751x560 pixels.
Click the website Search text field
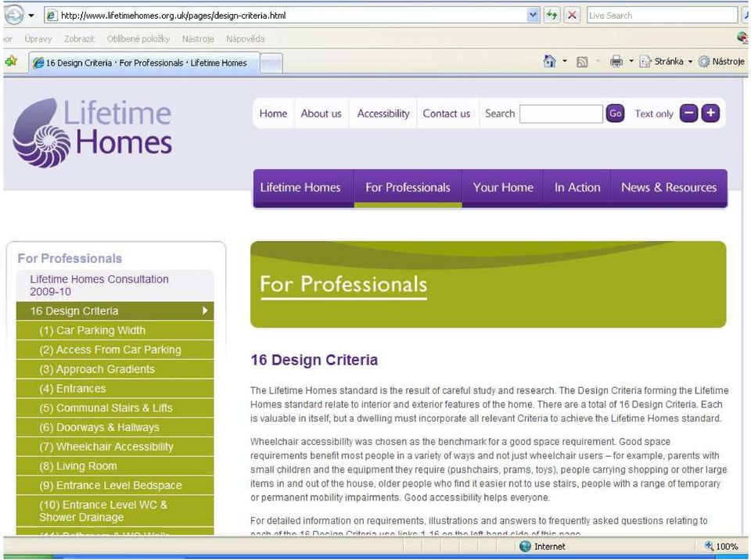[561, 114]
